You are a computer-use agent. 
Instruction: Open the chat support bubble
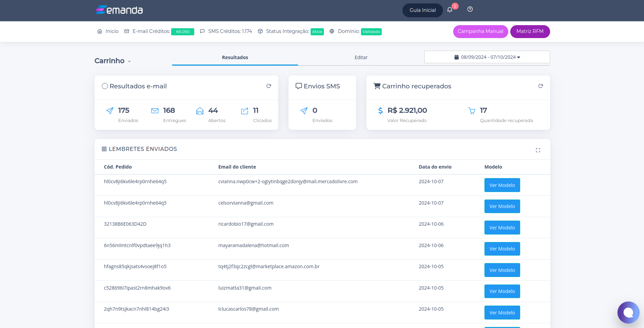628,312
